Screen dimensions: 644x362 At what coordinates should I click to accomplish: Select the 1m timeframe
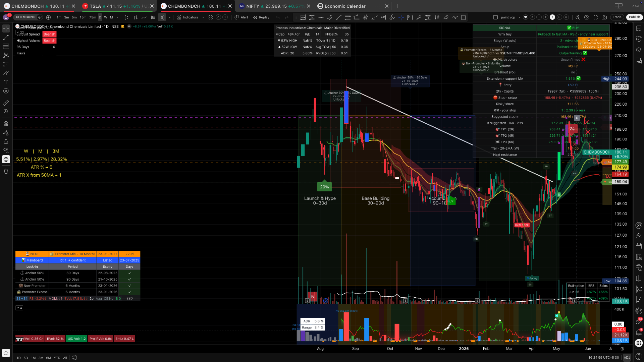coord(59,17)
